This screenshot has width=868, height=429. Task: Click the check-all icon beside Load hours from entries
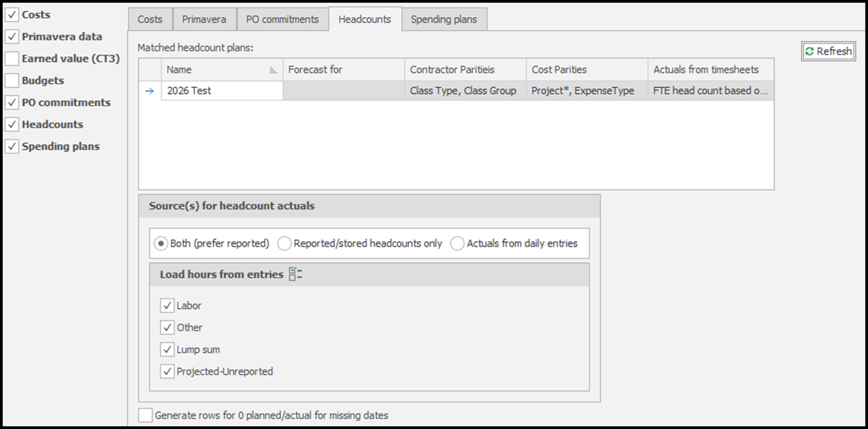click(x=295, y=274)
